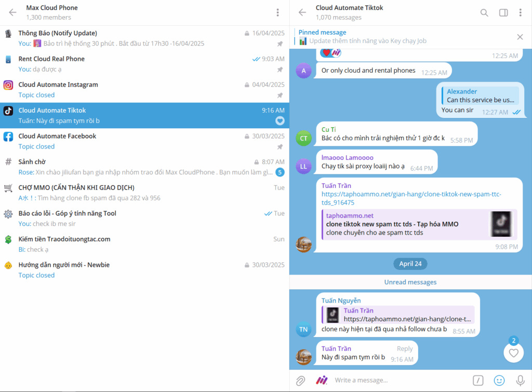Open Cloud Automate Instagram topic
532x392 pixels.
pyautogui.click(x=144, y=90)
